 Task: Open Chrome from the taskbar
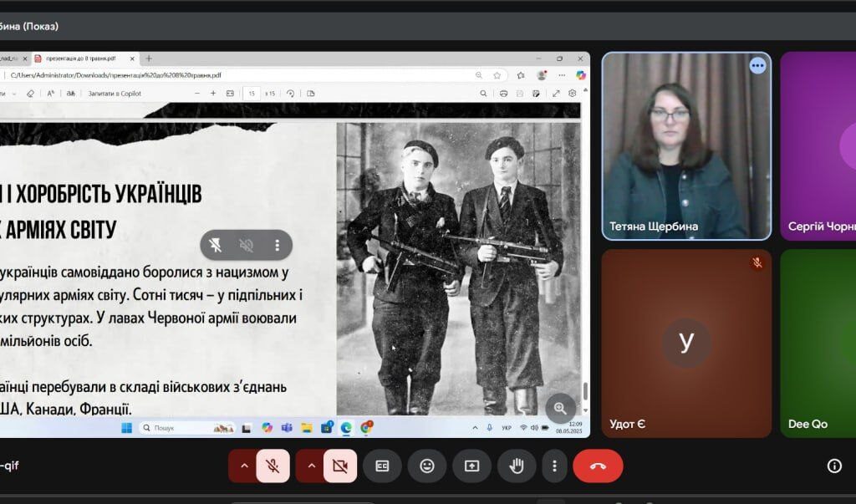[x=366, y=428]
